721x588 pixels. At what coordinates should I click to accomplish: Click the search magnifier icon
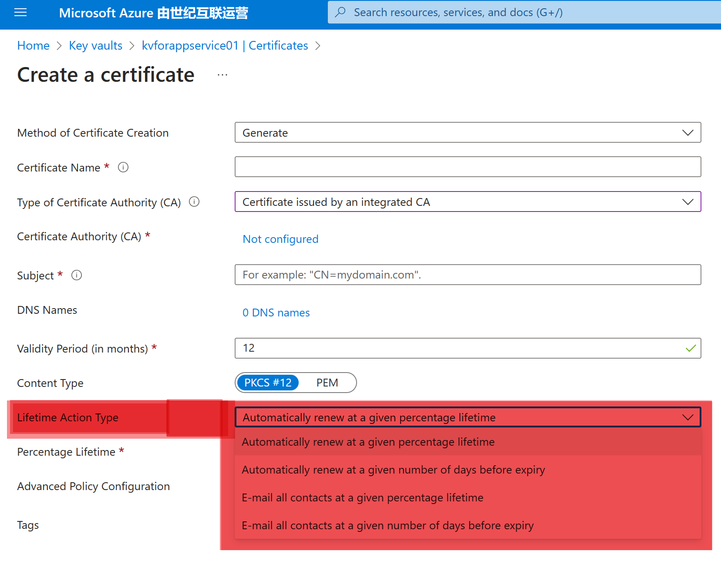pyautogui.click(x=340, y=12)
